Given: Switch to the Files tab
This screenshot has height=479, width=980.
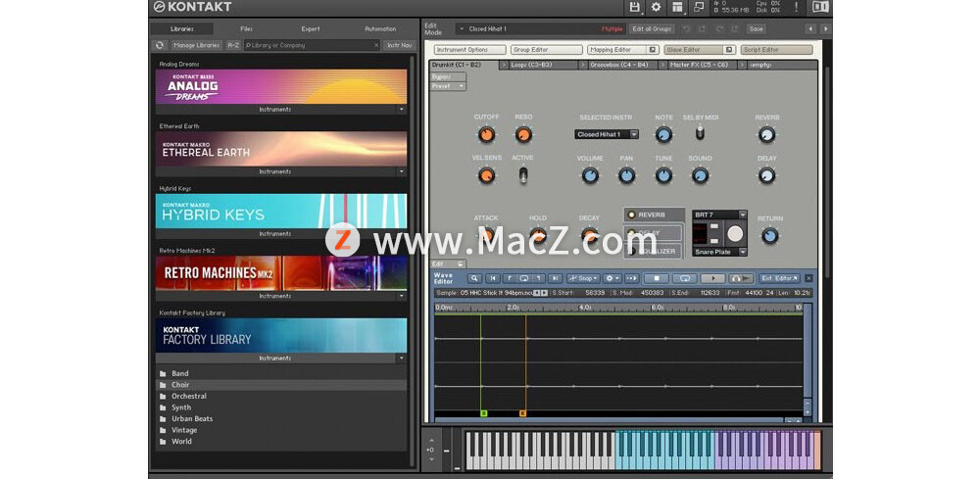Looking at the screenshot, I should (x=246, y=28).
